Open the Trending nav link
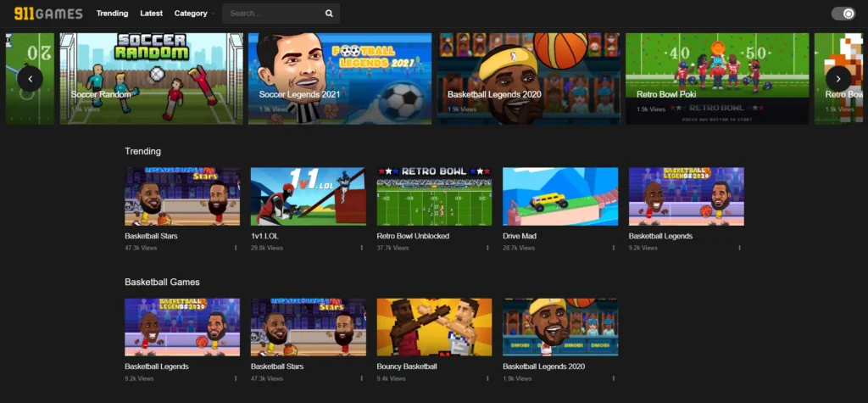The height and width of the screenshot is (403, 868). 113,14
